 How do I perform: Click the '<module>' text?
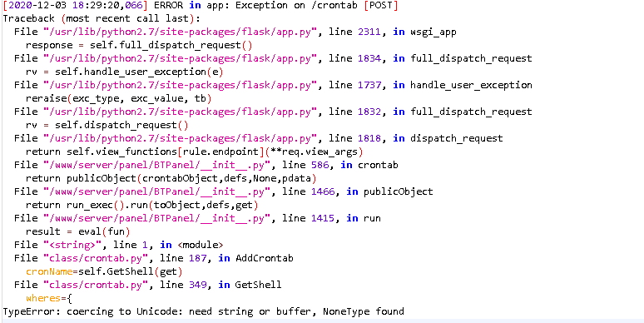tap(201, 245)
